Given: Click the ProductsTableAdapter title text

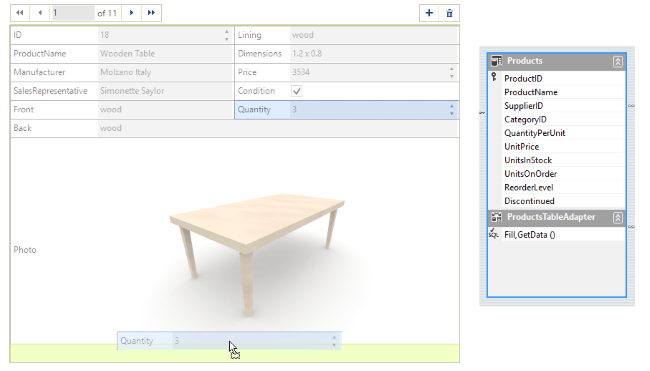Looking at the screenshot, I should pyautogui.click(x=551, y=217).
